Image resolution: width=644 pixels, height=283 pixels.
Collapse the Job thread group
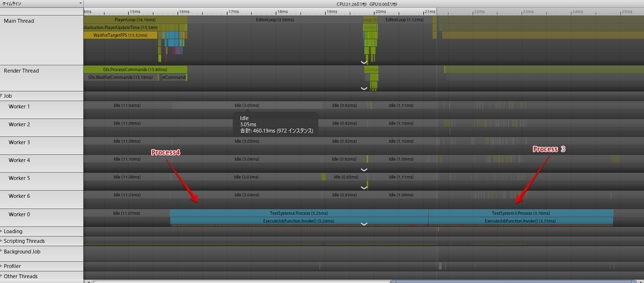pos(2,96)
